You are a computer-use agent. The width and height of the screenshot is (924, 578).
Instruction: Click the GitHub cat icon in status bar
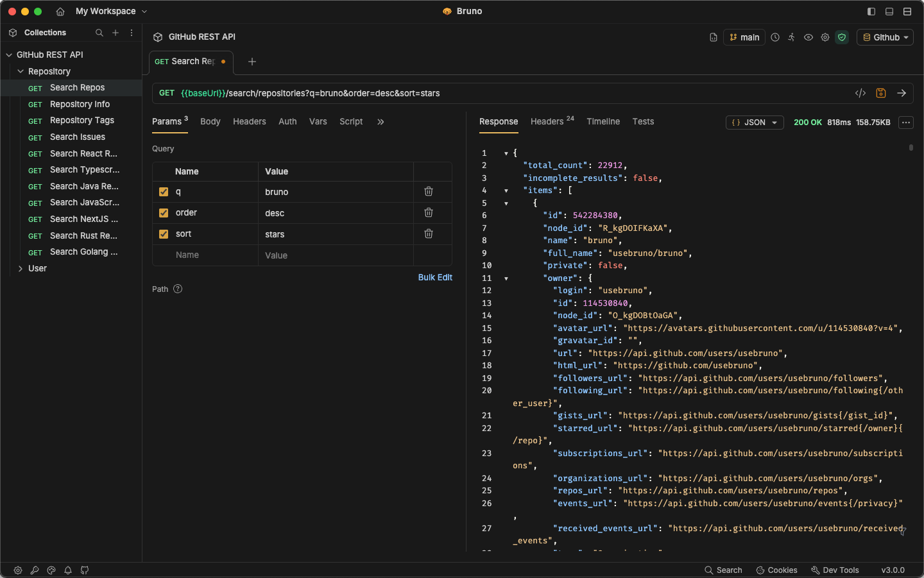click(85, 570)
